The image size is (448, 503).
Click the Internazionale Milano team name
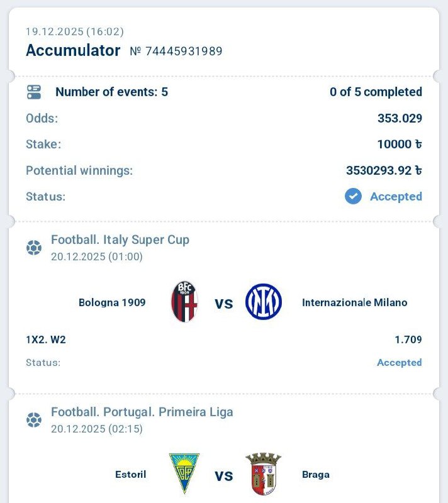[354, 302]
